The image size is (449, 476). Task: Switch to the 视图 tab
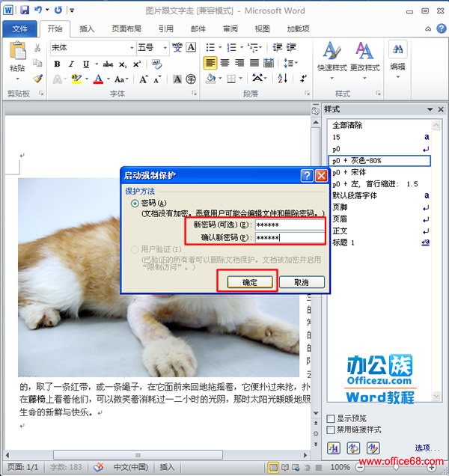(x=263, y=29)
